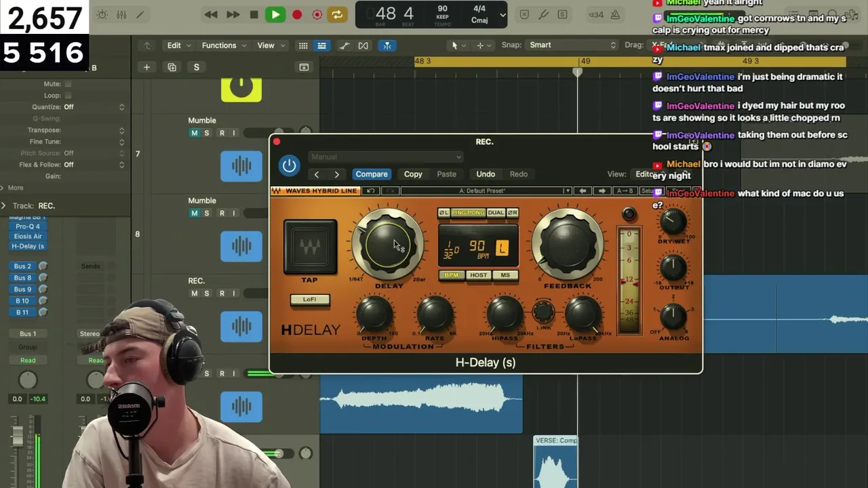Click the Undo button in plugin header

coord(486,174)
